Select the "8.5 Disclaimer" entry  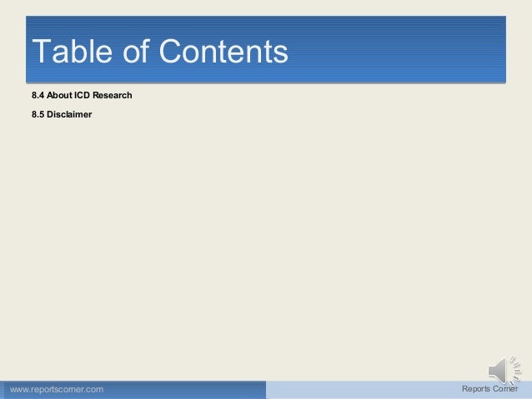click(62, 115)
